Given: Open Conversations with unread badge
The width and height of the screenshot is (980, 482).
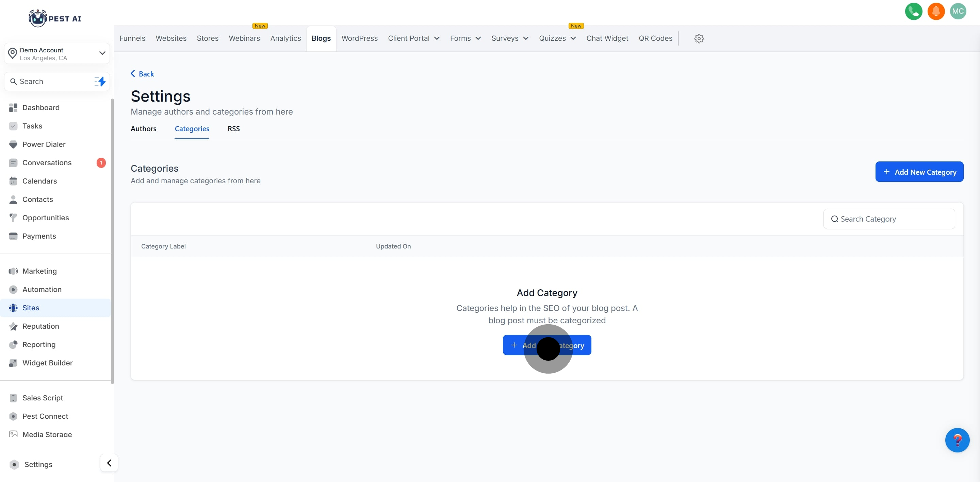Looking at the screenshot, I should tap(47, 163).
